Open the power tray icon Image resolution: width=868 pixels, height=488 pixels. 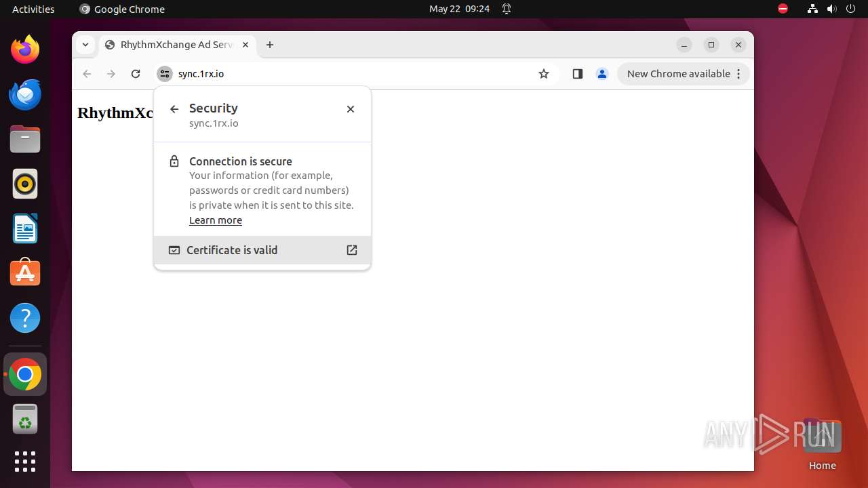coord(850,9)
